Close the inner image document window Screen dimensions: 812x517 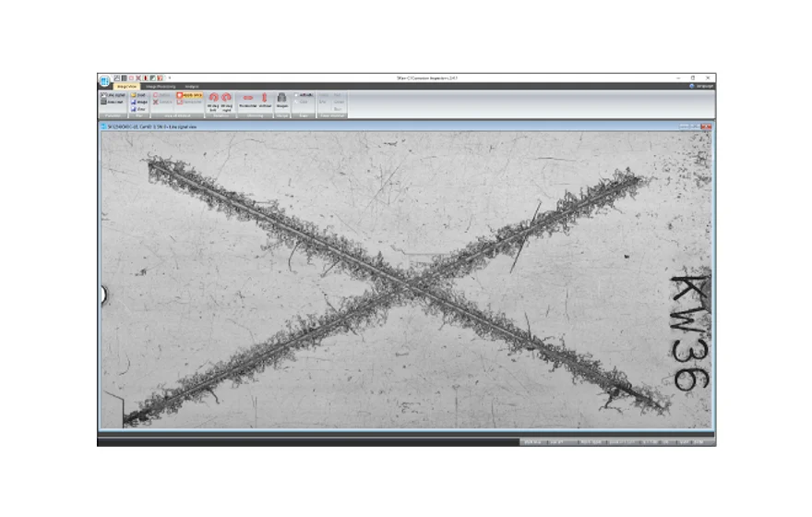coord(708,125)
